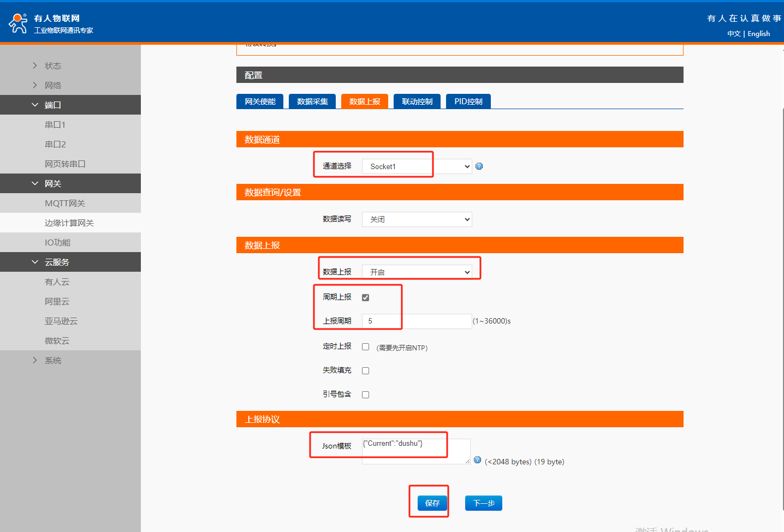
Task: Uncheck the 周期上报 checkbox
Action: [365, 297]
